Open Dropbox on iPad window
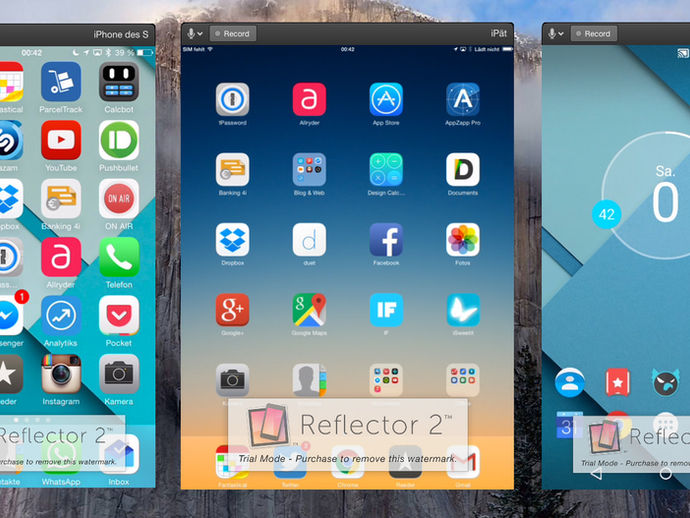Image resolution: width=690 pixels, height=518 pixels. click(x=232, y=240)
